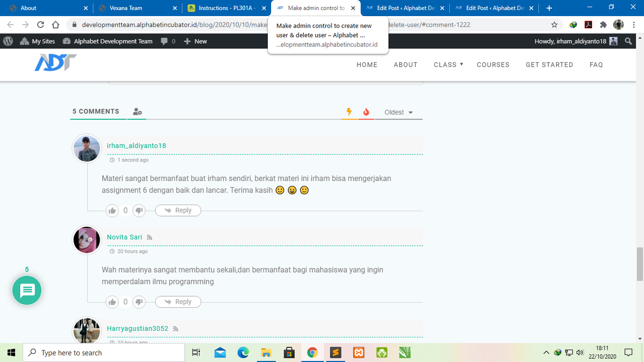The height and width of the screenshot is (362, 644).
Task: Click the browser back arrow
Action: (x=11, y=25)
